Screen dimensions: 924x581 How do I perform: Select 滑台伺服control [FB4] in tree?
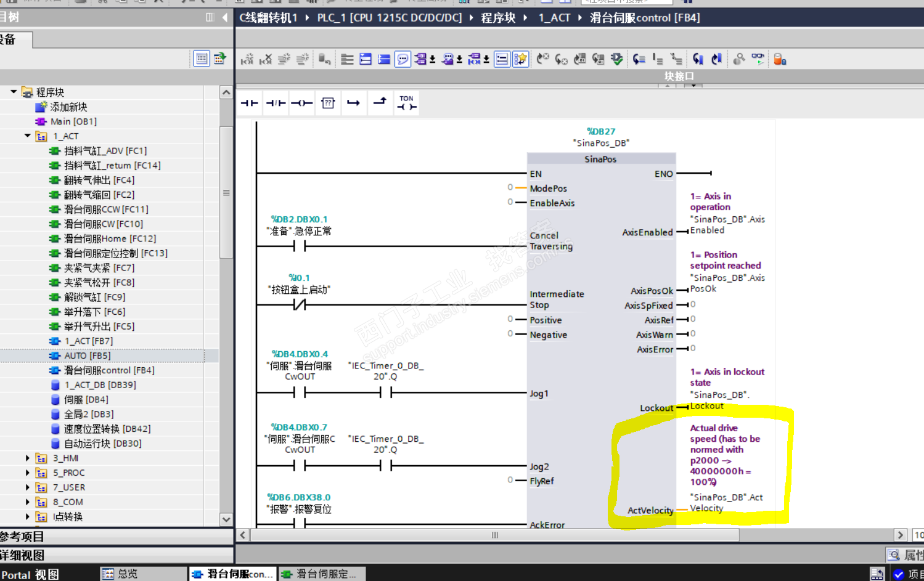109,370
